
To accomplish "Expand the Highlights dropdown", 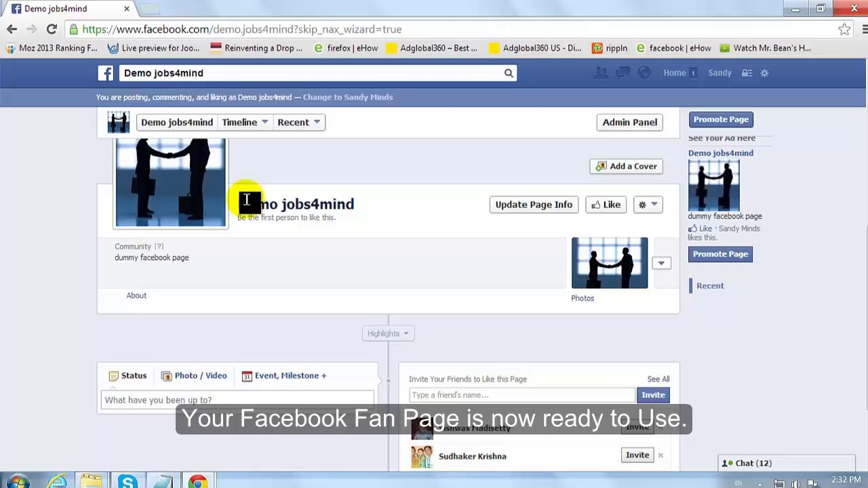I will pos(389,333).
